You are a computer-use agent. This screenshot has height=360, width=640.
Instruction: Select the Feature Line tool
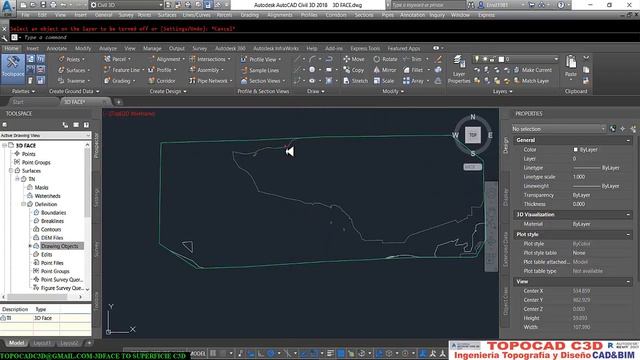point(124,70)
